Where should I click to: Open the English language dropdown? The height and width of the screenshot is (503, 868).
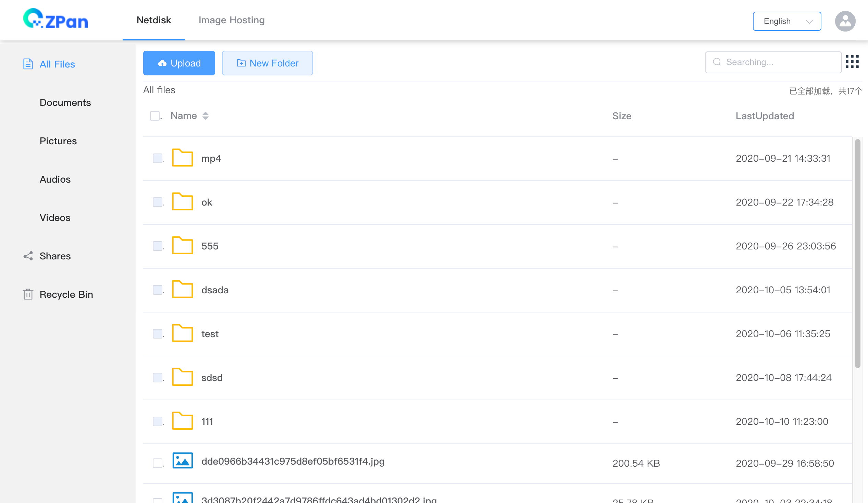pos(786,21)
